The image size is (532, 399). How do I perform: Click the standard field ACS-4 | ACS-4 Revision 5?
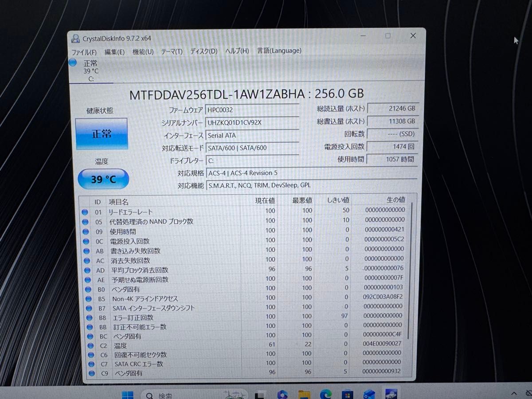(311, 173)
